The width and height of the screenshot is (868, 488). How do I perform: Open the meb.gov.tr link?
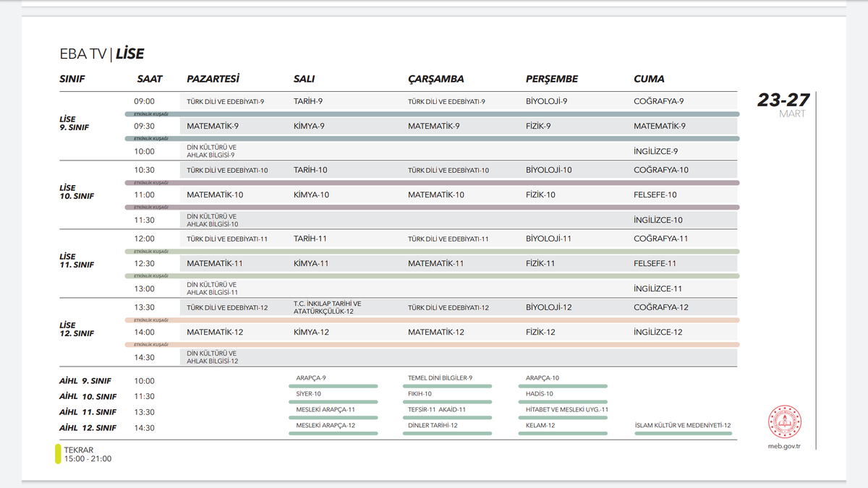[x=785, y=446]
